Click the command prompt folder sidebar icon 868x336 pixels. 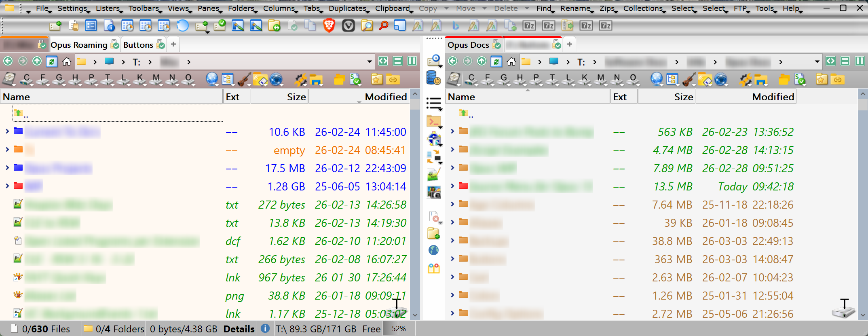coord(433,121)
